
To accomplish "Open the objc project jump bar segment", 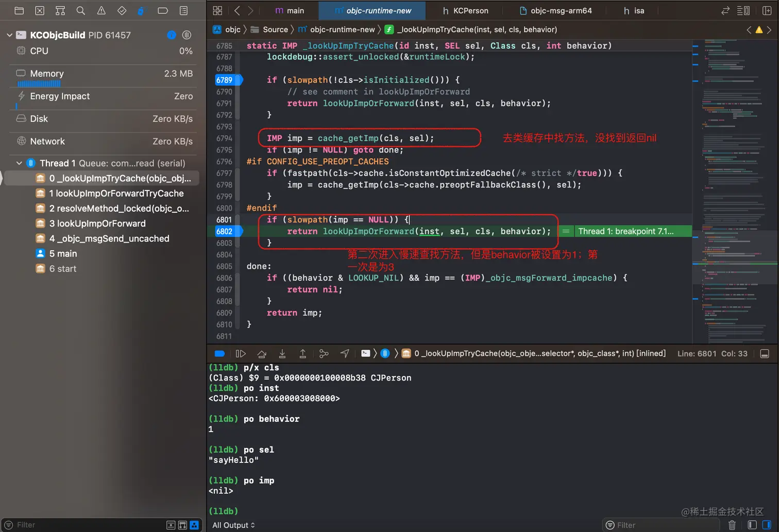I will (227, 30).
